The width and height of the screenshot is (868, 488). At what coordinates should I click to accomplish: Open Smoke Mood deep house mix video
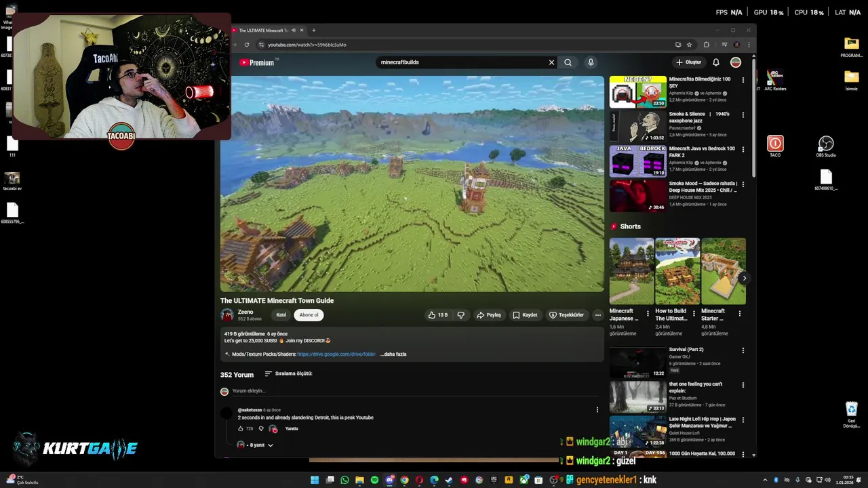pos(638,195)
